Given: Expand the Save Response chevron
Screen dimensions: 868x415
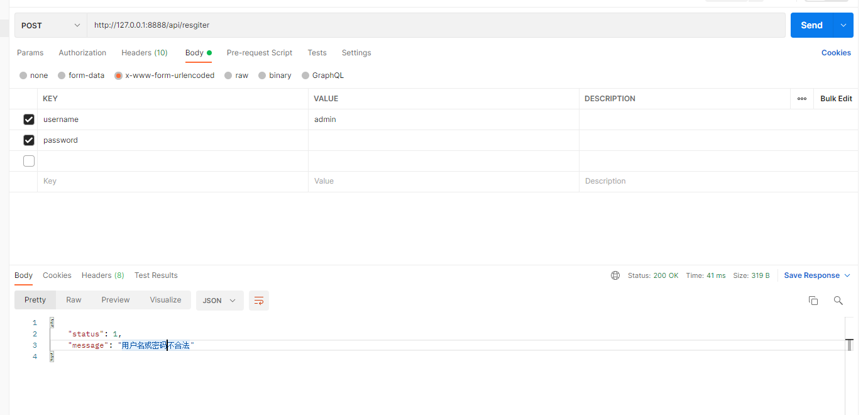Looking at the screenshot, I should tap(847, 275).
